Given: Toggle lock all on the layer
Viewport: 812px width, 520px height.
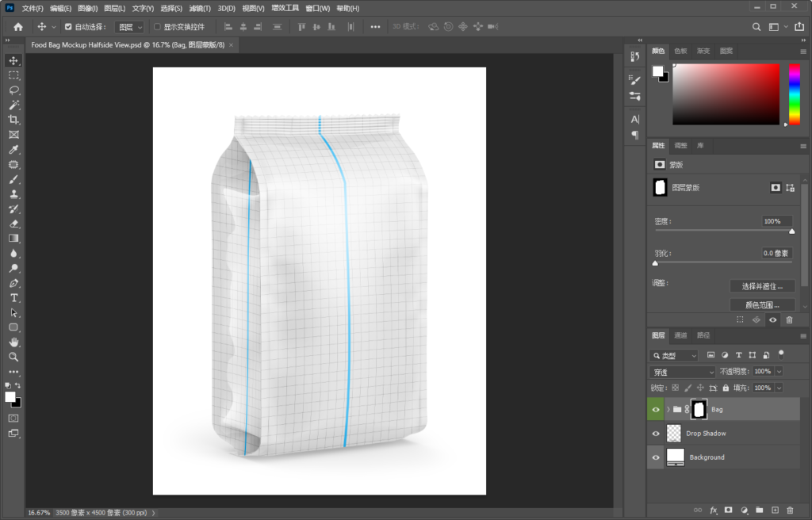Looking at the screenshot, I should coord(726,388).
